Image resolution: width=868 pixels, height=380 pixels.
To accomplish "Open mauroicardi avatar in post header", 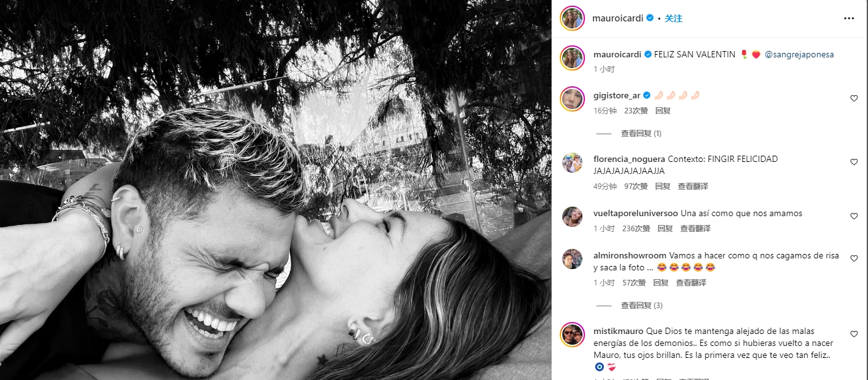I will (572, 18).
